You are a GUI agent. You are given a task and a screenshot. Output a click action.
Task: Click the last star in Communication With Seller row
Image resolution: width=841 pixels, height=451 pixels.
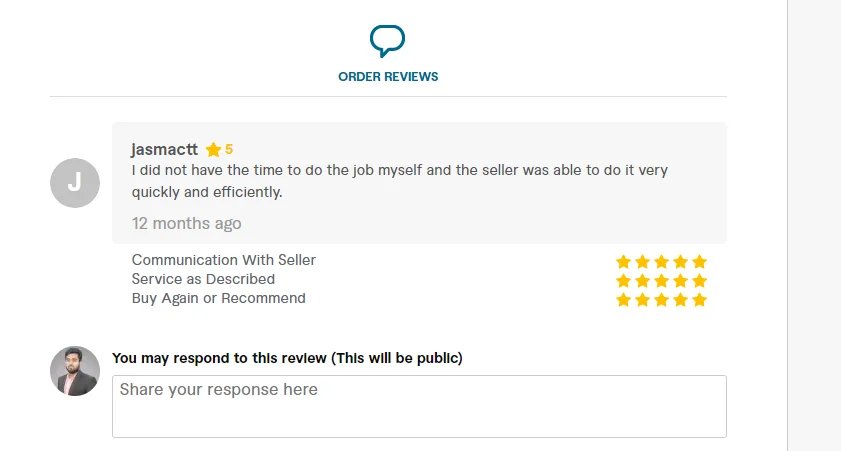(699, 262)
